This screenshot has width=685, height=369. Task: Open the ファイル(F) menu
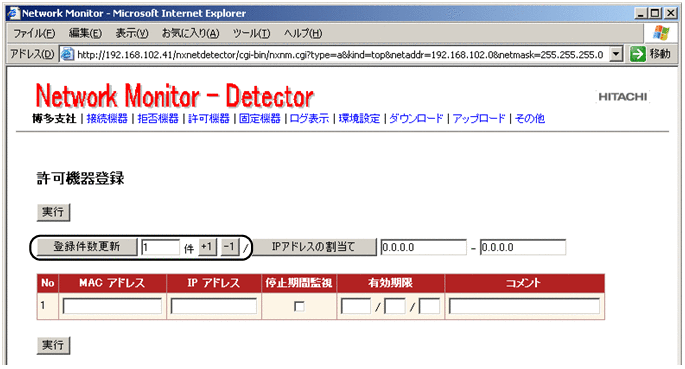[x=34, y=33]
